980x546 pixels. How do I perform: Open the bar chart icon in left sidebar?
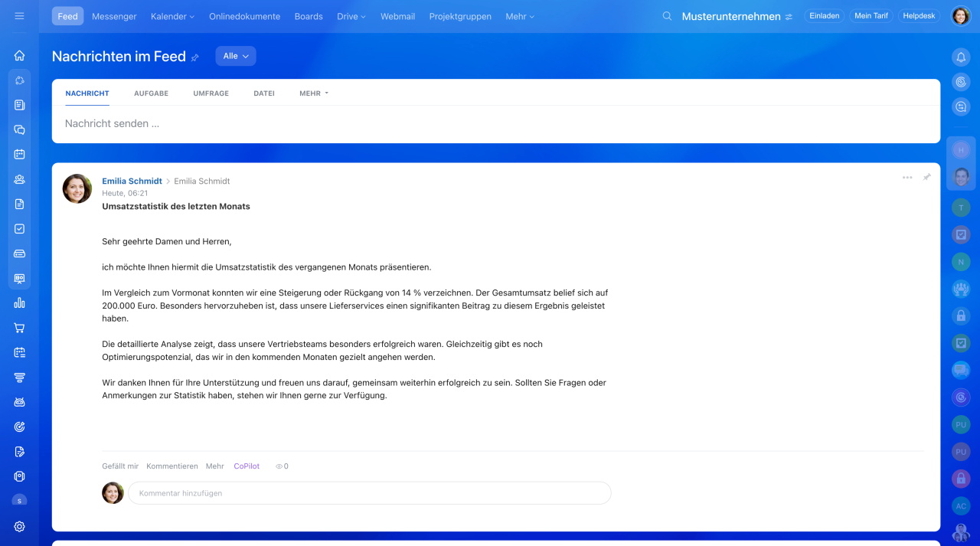(x=19, y=303)
